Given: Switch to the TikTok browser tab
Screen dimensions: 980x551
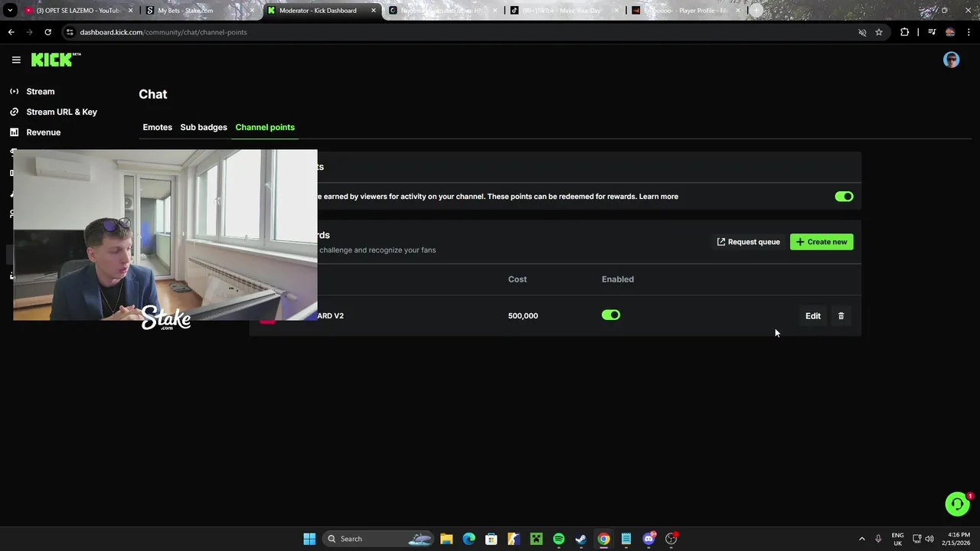Looking at the screenshot, I should pyautogui.click(x=563, y=11).
